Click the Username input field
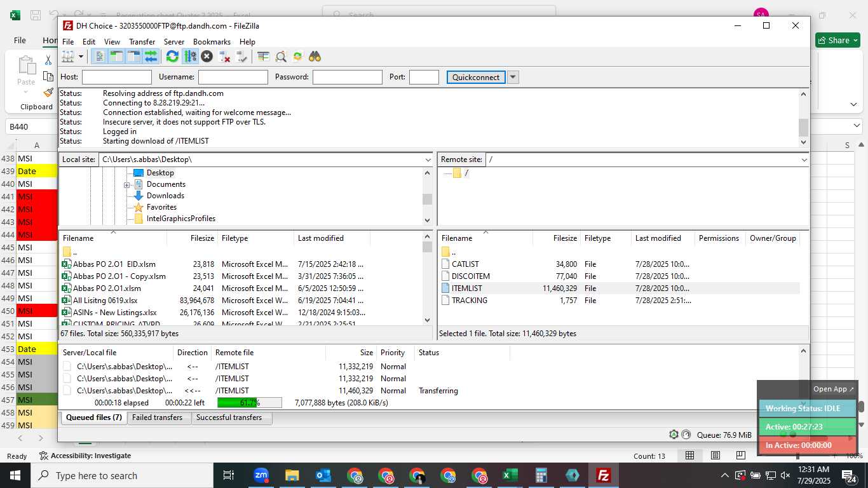The height and width of the screenshot is (488, 868). (233, 77)
